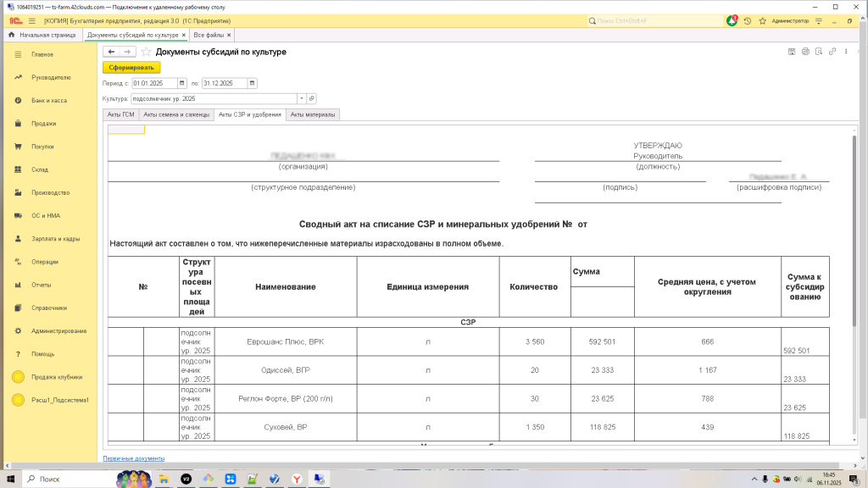Image resolution: width=868 pixels, height=488 pixels.
Task: Open Администрирование section
Action: pos(58,331)
